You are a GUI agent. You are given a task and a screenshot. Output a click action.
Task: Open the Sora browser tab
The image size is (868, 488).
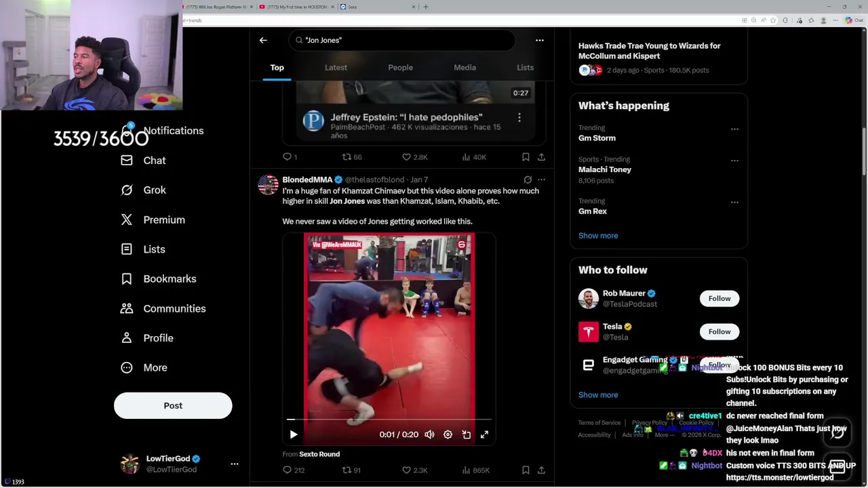click(376, 7)
